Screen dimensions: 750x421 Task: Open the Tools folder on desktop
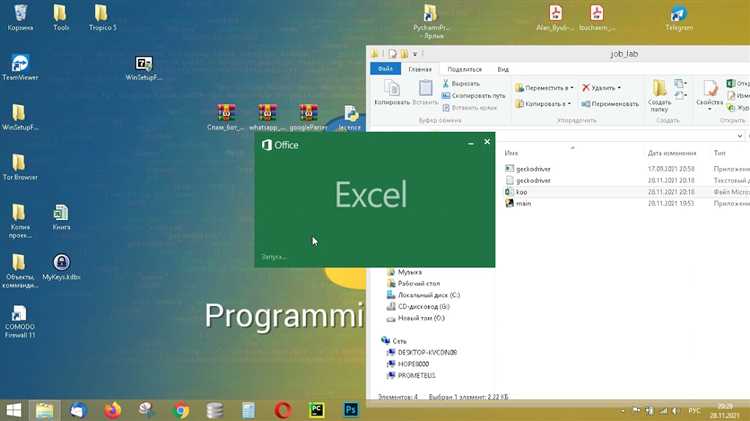pyautogui.click(x=61, y=18)
